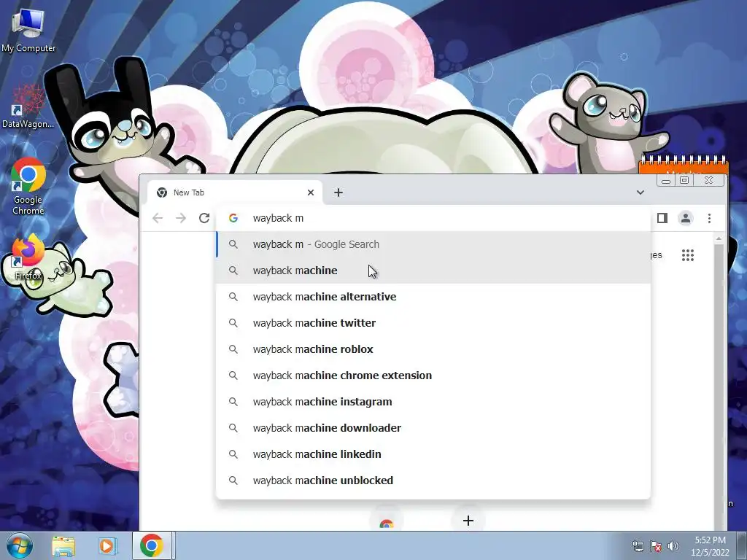Open the Google apps grid
This screenshot has height=560, width=747.
pyautogui.click(x=687, y=255)
